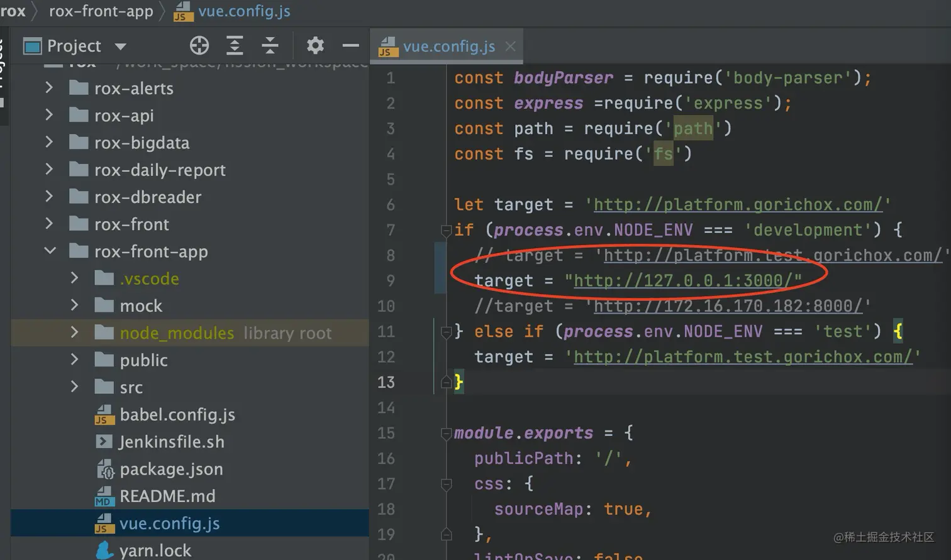
Task: Click the babel.config.js JS file icon
Action: pos(104,415)
